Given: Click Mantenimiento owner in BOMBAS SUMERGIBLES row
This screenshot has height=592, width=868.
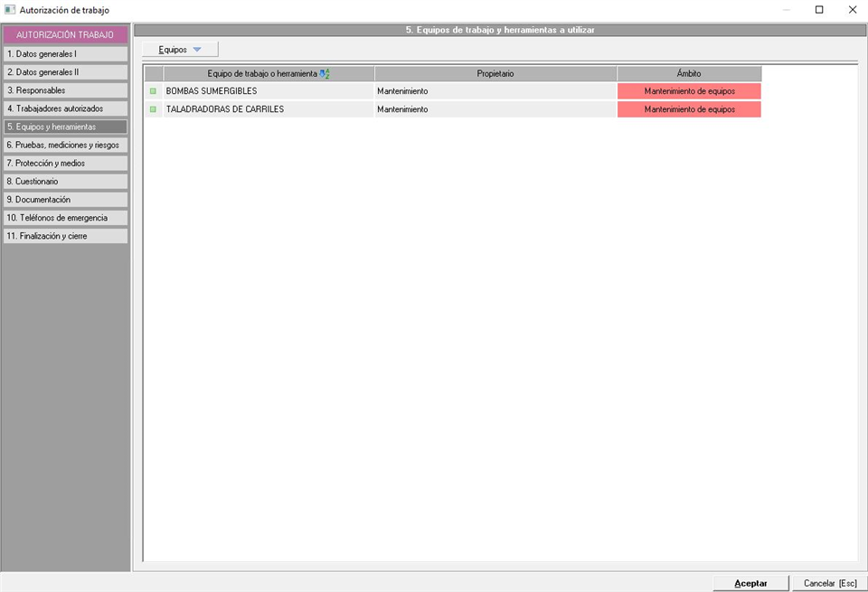Looking at the screenshot, I should [495, 91].
